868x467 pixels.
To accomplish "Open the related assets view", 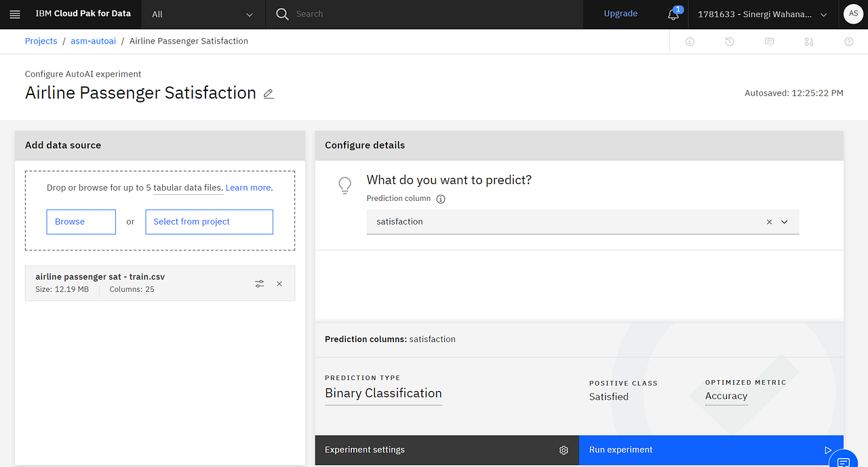I will [808, 41].
